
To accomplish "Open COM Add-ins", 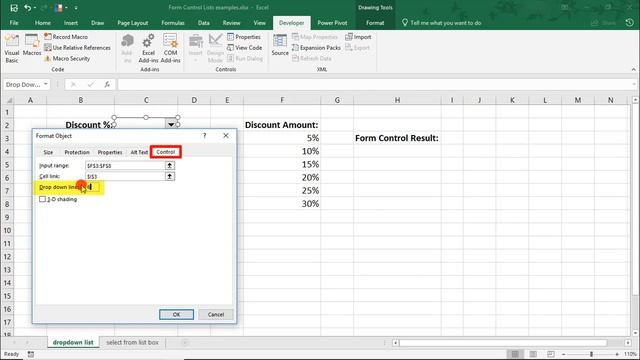I will (170, 49).
